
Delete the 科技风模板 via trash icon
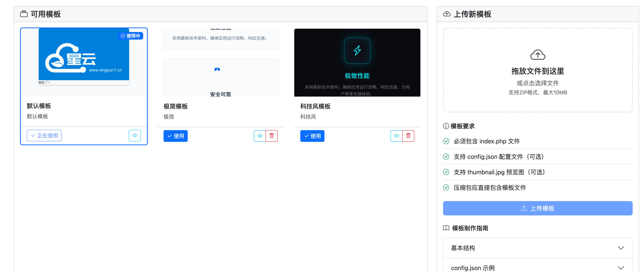point(408,136)
